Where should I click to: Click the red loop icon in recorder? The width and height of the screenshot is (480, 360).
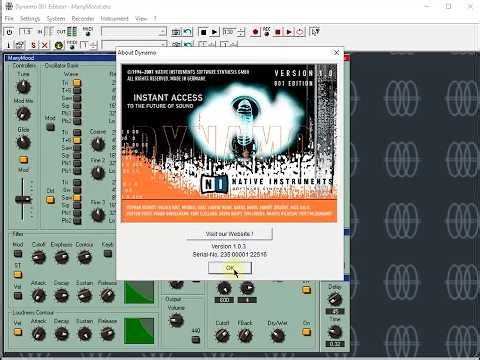click(300, 32)
